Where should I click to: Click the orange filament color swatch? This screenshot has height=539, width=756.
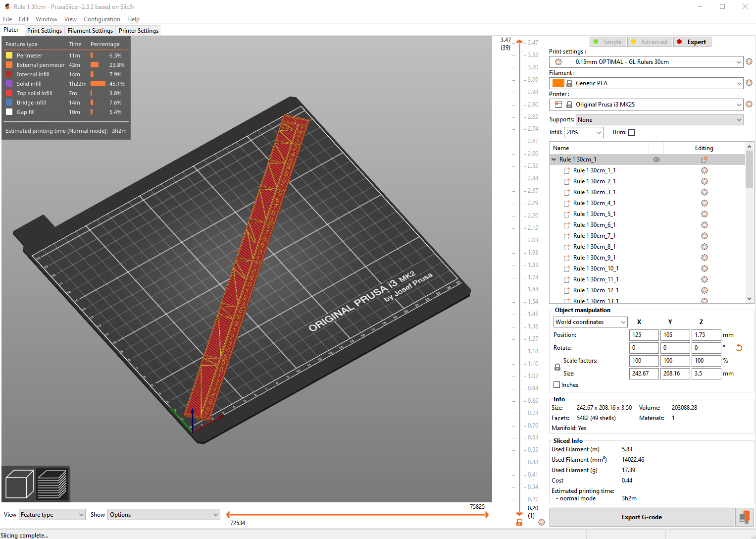(558, 83)
